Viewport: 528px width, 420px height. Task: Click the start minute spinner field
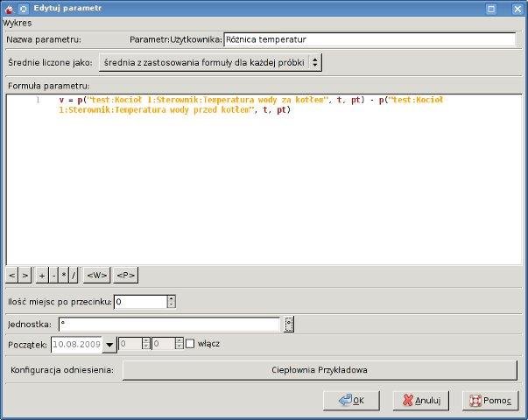click(x=164, y=344)
